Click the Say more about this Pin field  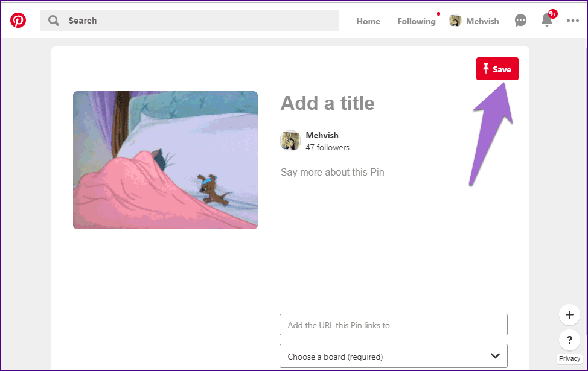pyautogui.click(x=332, y=173)
